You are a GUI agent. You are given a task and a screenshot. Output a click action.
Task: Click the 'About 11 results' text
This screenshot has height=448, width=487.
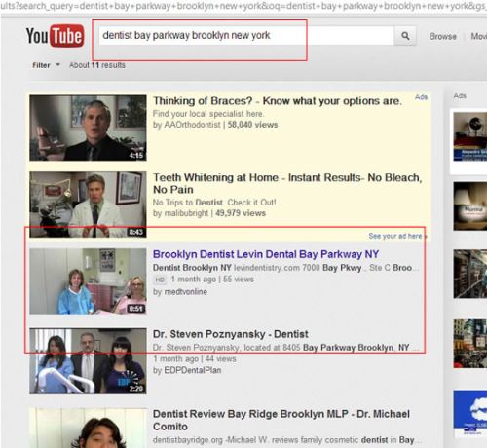97,65
